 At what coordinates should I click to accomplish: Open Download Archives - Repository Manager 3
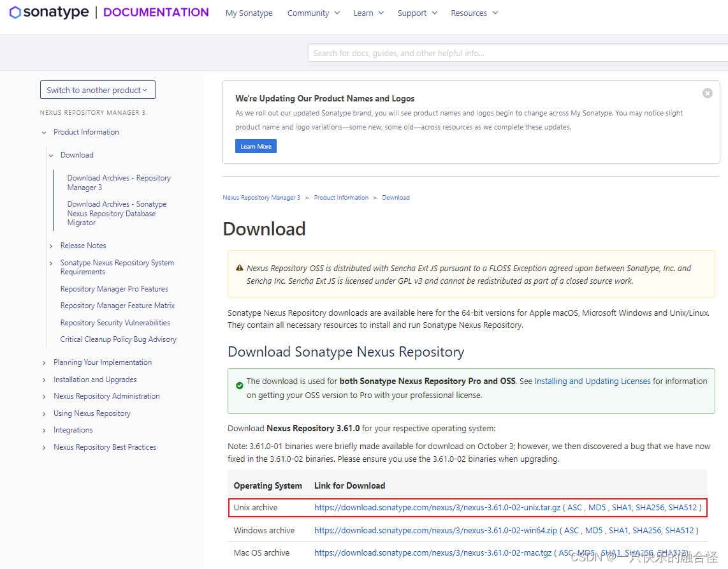click(x=119, y=182)
